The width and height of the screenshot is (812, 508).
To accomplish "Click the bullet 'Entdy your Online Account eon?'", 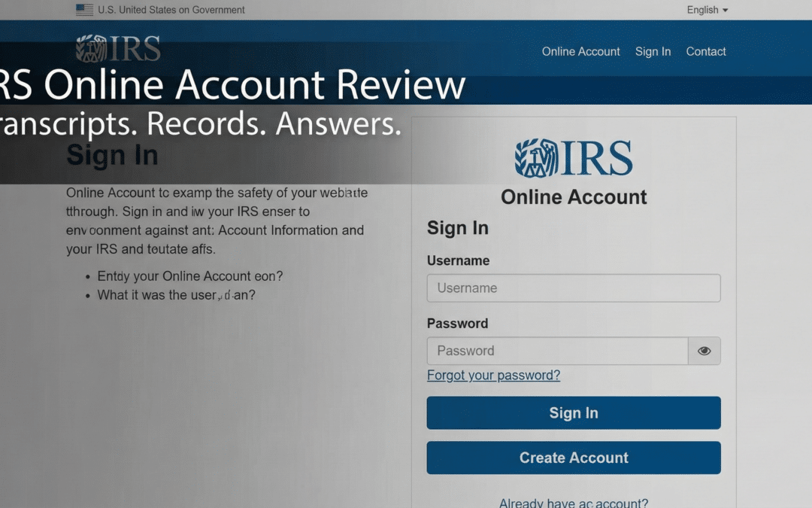I will [x=190, y=276].
